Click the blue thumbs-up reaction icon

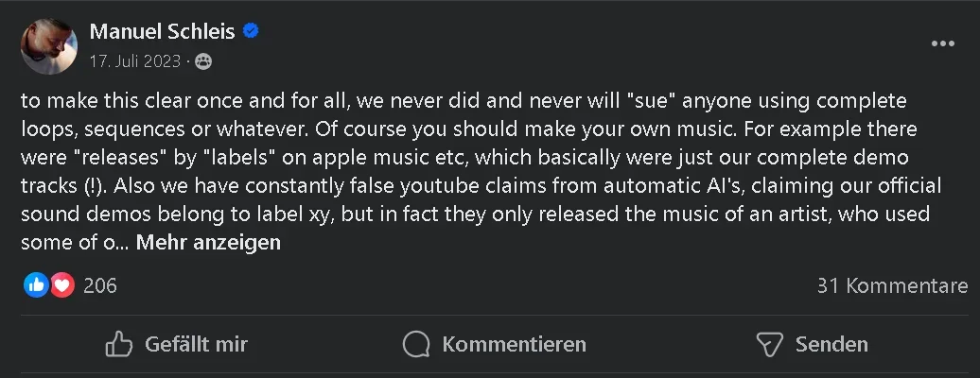[36, 285]
